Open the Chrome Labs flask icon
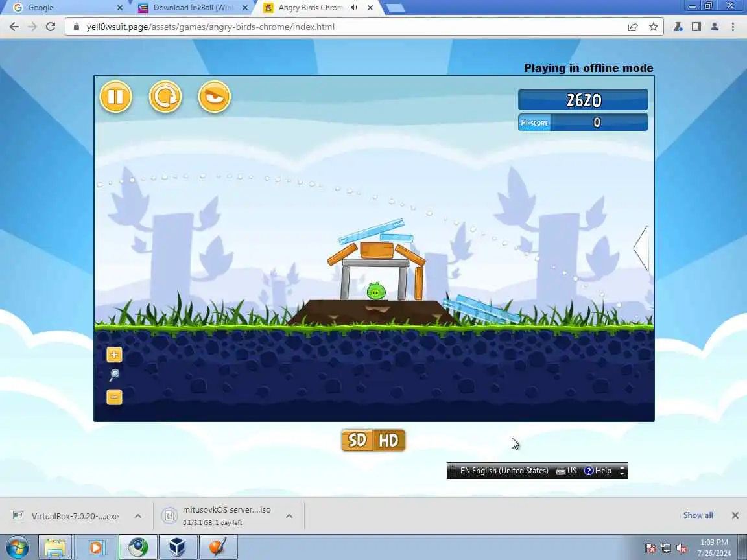This screenshot has width=747, height=560. 678,27
